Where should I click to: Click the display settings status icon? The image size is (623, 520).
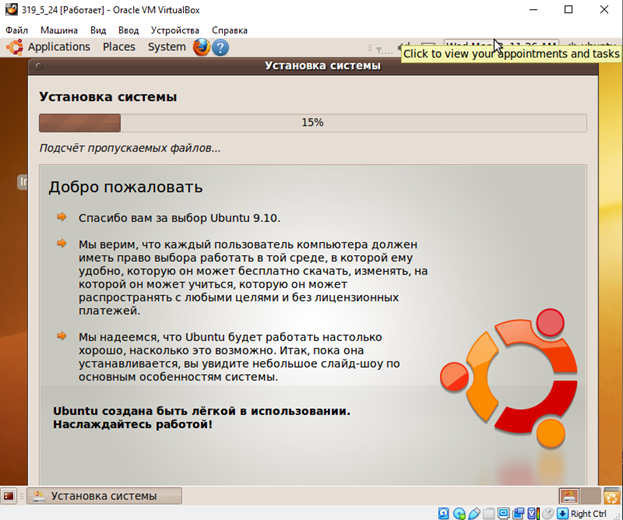pos(503,513)
